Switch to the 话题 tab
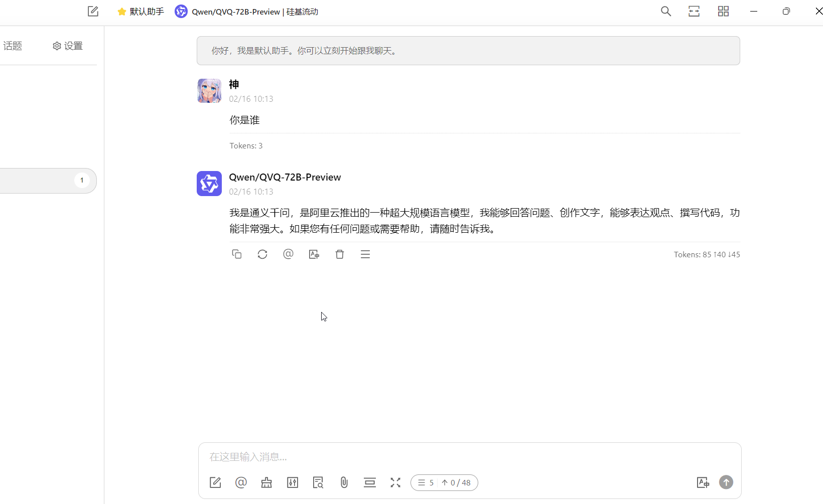 [13, 46]
